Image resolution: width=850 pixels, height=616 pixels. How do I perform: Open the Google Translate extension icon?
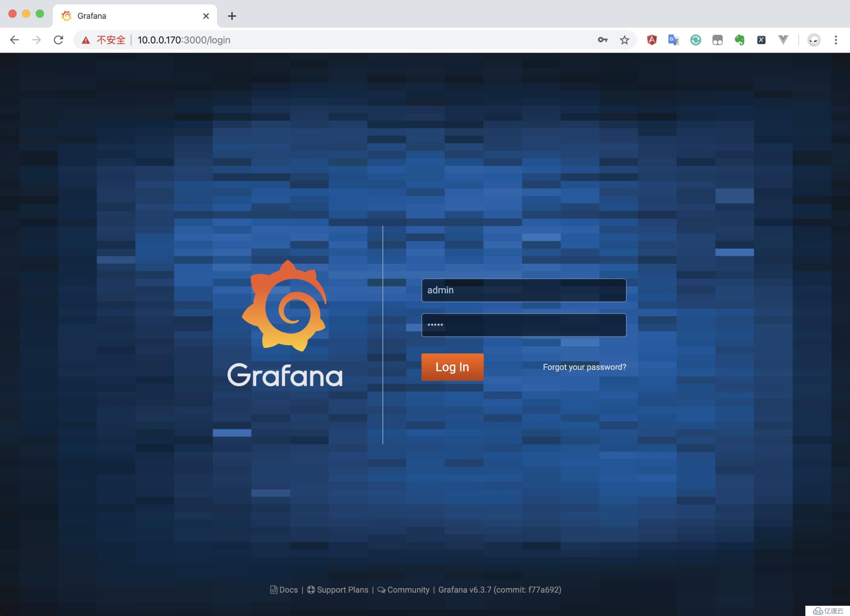(x=674, y=40)
